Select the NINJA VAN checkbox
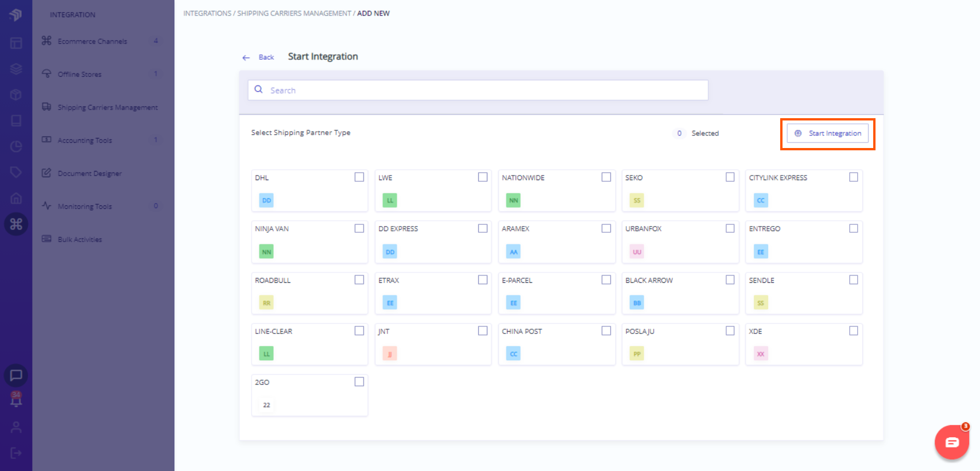980x471 pixels. tap(359, 228)
